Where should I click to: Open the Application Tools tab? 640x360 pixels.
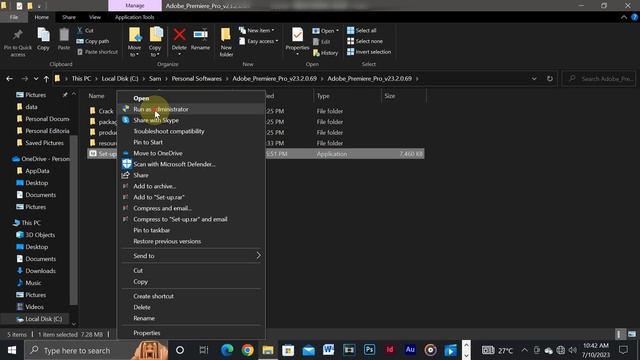134,17
